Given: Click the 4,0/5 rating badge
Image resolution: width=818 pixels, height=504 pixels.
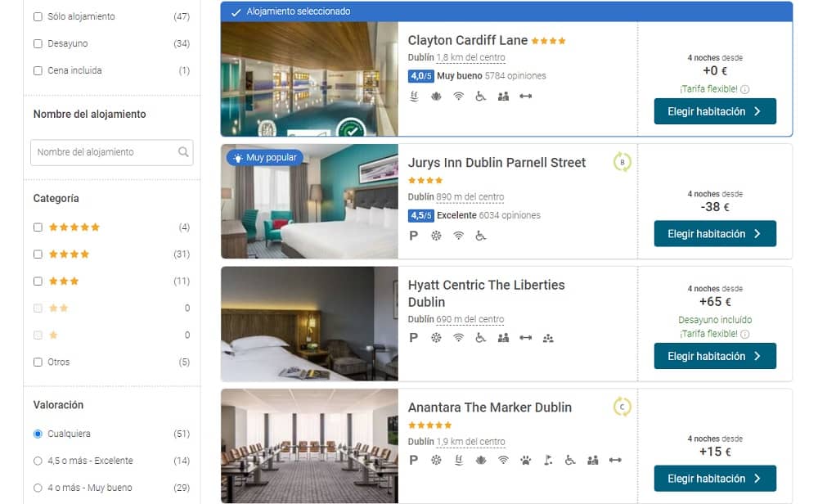Looking at the screenshot, I should 420,76.
